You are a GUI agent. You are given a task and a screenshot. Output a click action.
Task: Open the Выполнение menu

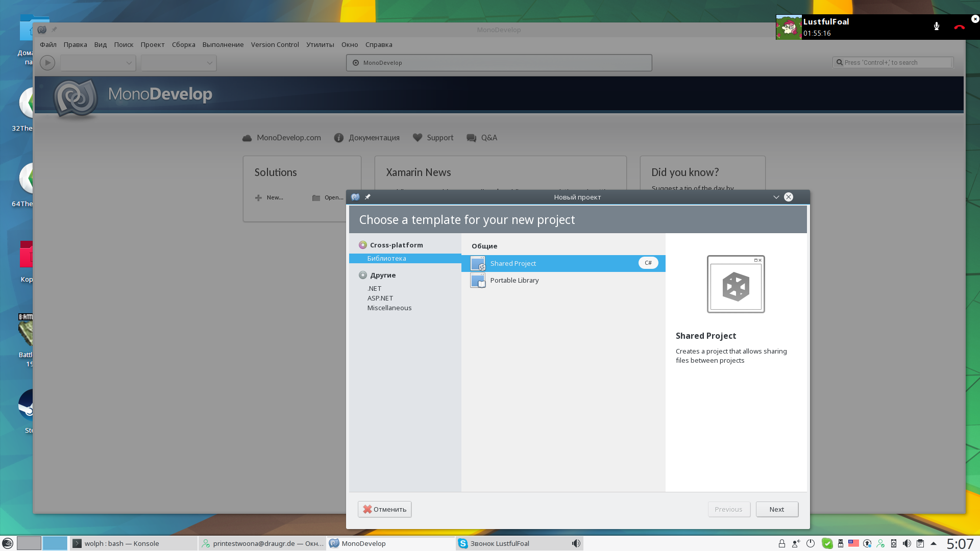point(223,44)
